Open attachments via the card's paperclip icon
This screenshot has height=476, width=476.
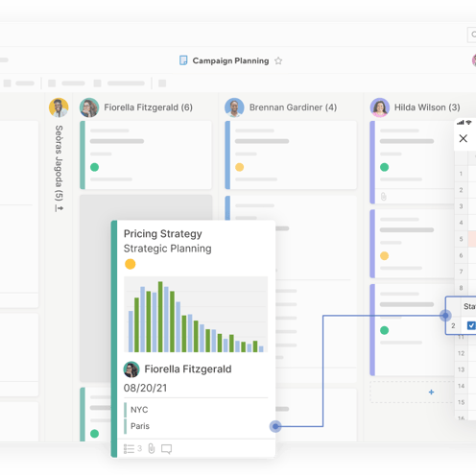point(152,449)
